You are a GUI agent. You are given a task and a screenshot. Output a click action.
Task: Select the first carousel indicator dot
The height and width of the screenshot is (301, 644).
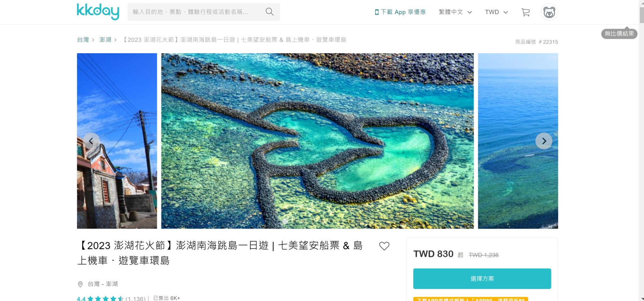(285, 221)
